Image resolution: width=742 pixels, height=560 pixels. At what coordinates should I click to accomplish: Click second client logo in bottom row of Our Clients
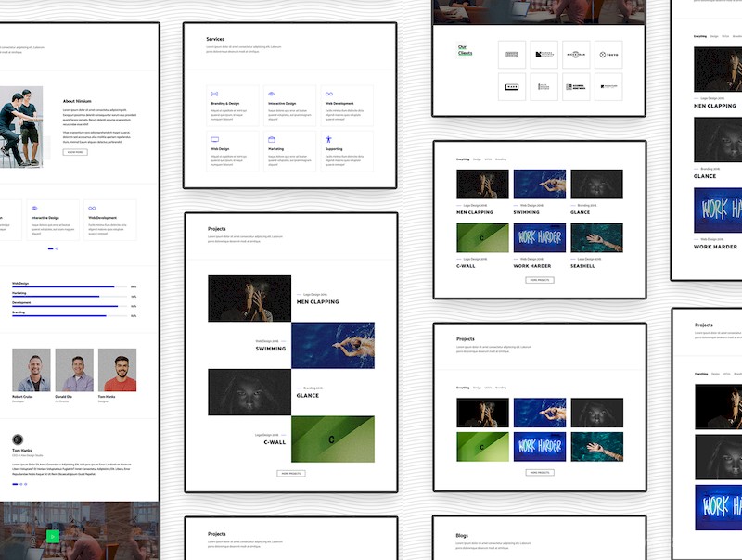(544, 86)
